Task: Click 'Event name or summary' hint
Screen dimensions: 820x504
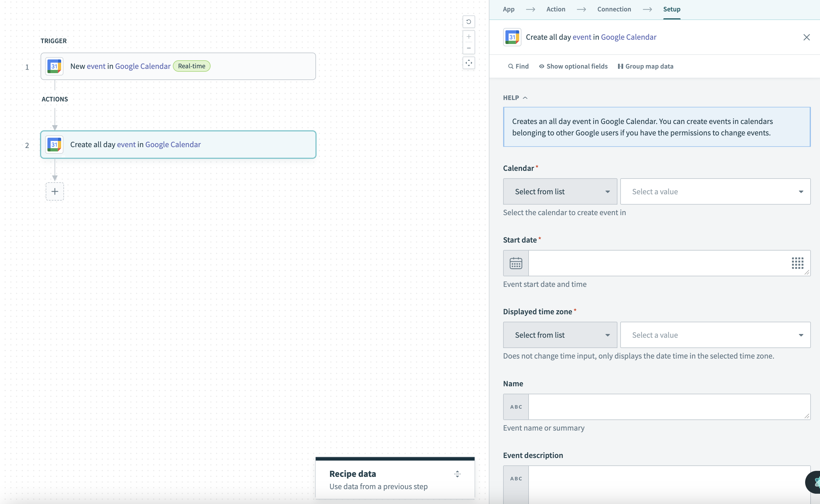Action: (x=544, y=428)
